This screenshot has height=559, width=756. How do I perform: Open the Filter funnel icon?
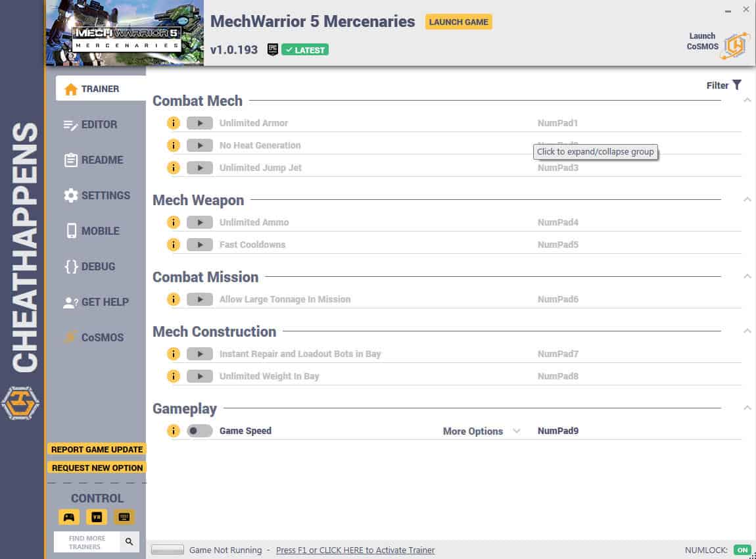coord(737,85)
